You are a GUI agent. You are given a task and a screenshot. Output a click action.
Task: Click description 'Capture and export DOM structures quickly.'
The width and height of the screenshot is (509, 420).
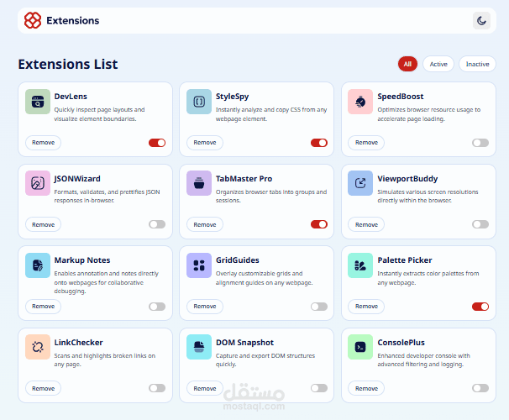[265, 360]
